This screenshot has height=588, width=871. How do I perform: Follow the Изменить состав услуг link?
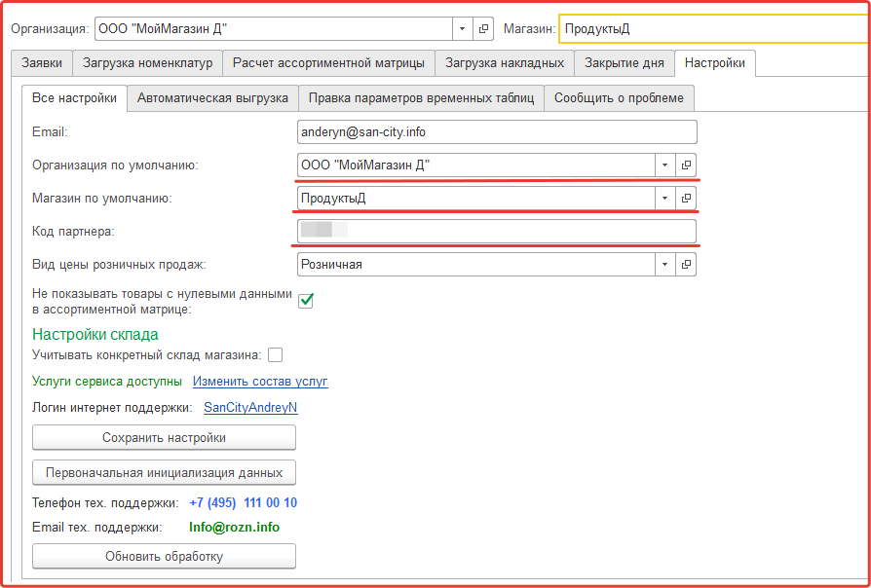tap(260, 382)
